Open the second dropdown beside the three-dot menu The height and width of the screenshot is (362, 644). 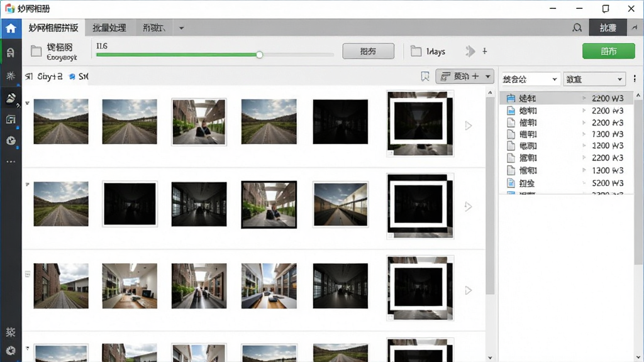[x=594, y=79]
